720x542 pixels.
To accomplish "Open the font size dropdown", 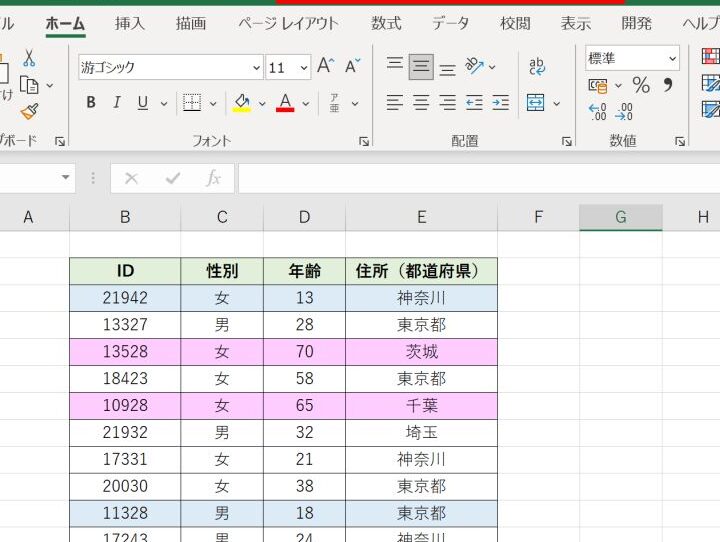I will (303, 67).
